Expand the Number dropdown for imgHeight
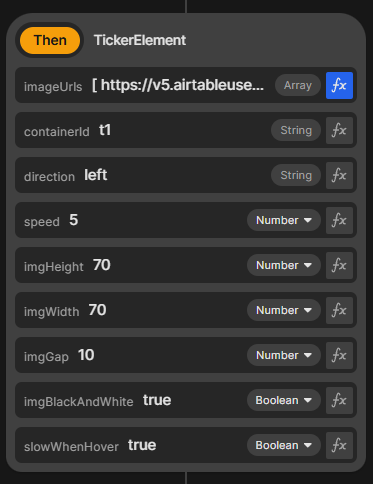 284,265
